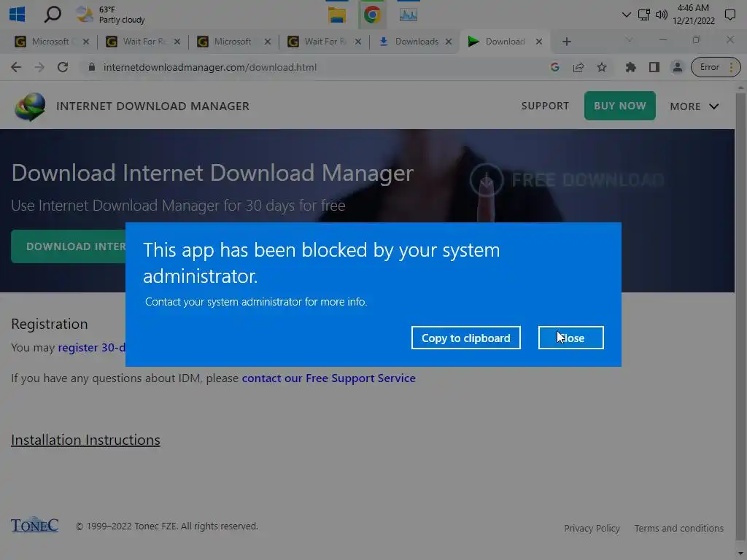Viewport: 747px width, 560px height.
Task: Open the Extensions puzzle icon
Action: pos(631,67)
